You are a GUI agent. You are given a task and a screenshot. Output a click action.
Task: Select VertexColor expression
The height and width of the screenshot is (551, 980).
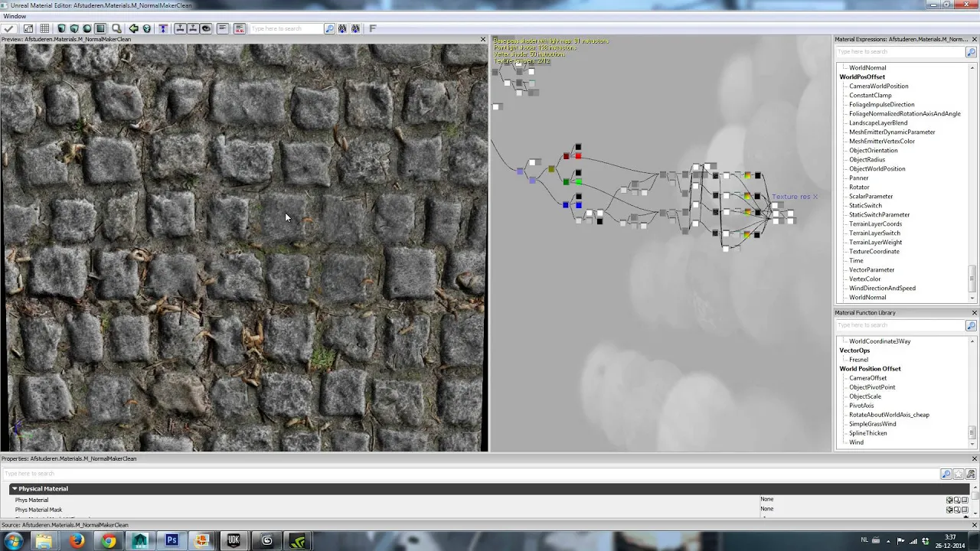tap(865, 279)
